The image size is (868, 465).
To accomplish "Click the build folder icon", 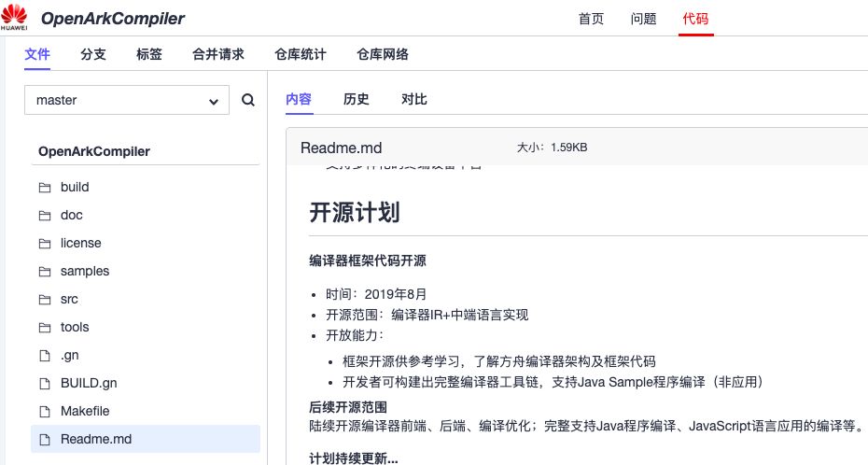I will pyautogui.click(x=45, y=188).
